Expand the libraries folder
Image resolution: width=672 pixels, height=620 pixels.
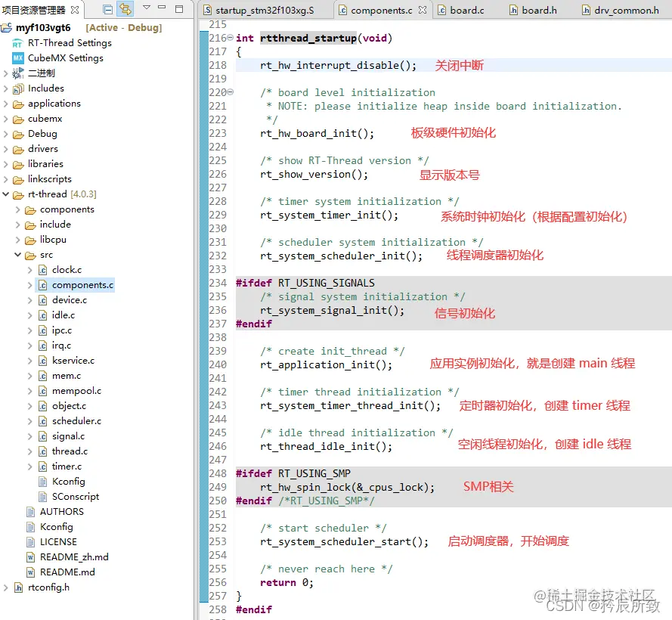tap(5, 164)
